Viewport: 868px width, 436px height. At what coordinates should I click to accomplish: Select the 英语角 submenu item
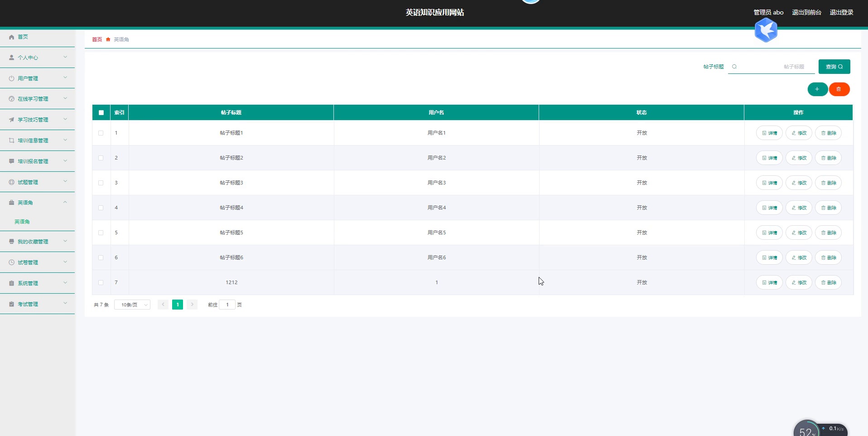(x=22, y=222)
